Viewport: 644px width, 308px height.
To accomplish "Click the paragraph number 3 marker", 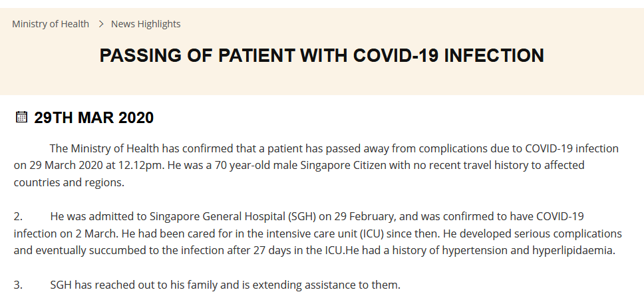I will 18,285.
